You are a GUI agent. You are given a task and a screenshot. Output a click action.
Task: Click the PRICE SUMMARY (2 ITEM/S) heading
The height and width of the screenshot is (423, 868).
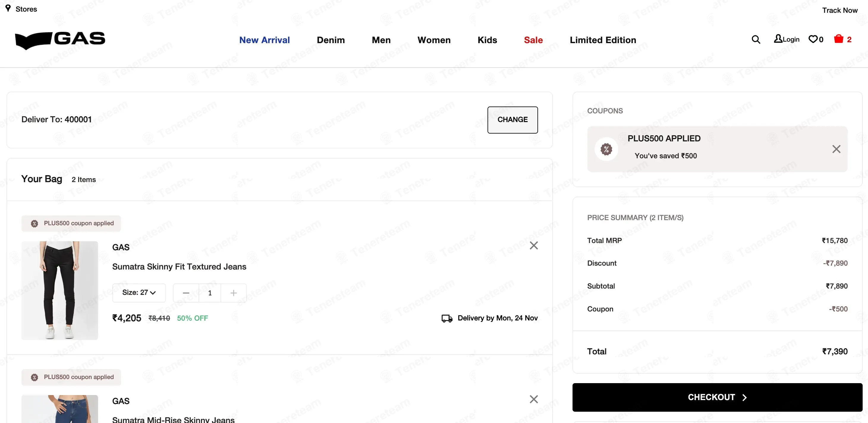[635, 217]
